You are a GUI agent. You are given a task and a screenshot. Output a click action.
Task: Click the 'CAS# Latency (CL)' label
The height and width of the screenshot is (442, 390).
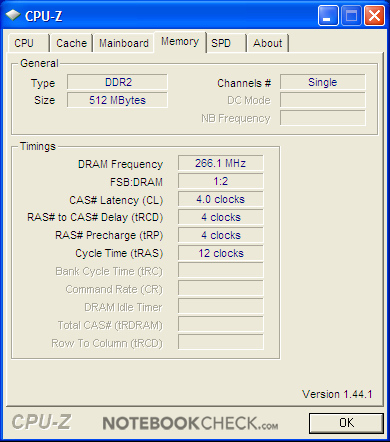click(116, 200)
